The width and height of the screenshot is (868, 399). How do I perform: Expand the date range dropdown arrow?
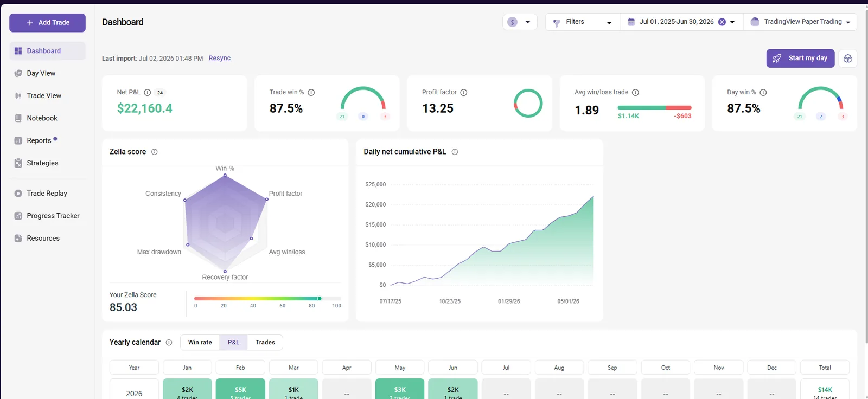point(732,22)
